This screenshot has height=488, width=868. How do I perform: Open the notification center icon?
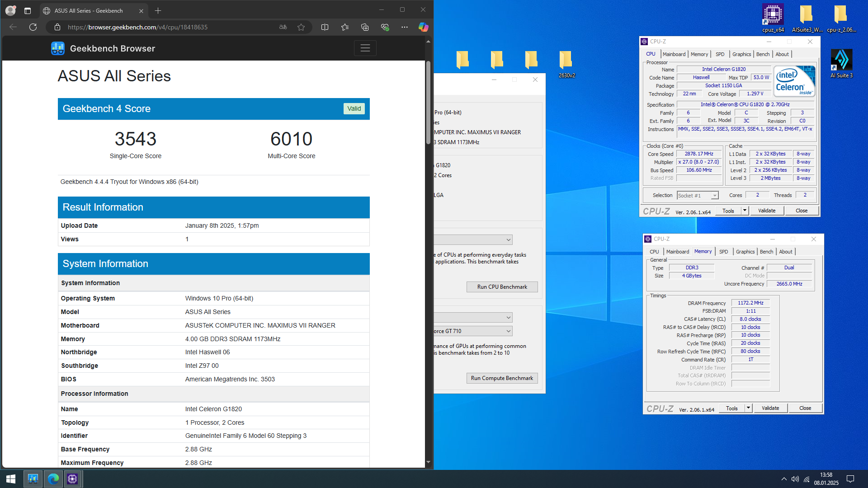pyautogui.click(x=850, y=479)
